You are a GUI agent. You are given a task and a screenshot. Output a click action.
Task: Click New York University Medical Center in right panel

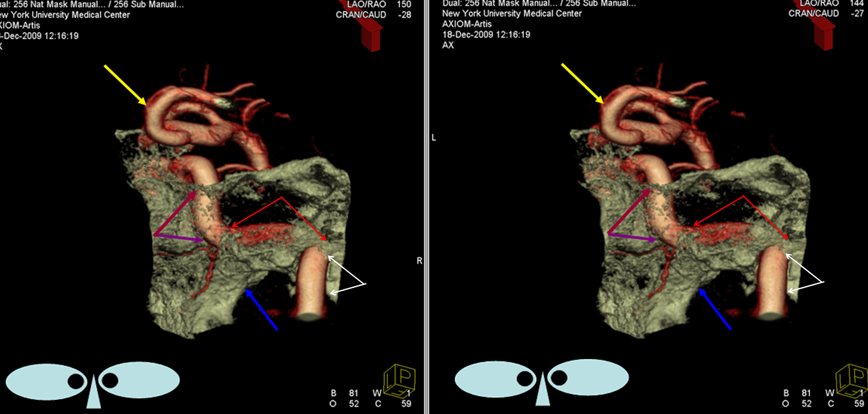512,14
